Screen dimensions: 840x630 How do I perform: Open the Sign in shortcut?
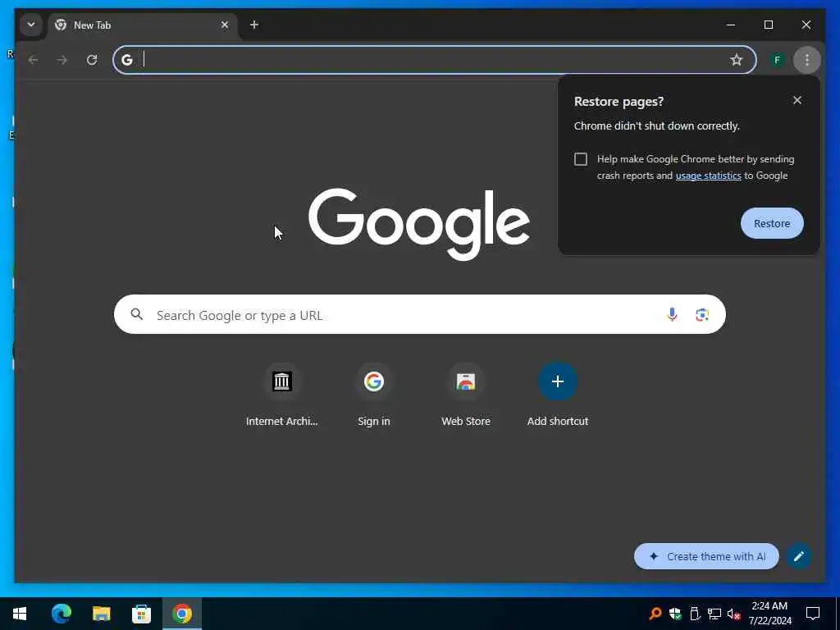coord(374,395)
